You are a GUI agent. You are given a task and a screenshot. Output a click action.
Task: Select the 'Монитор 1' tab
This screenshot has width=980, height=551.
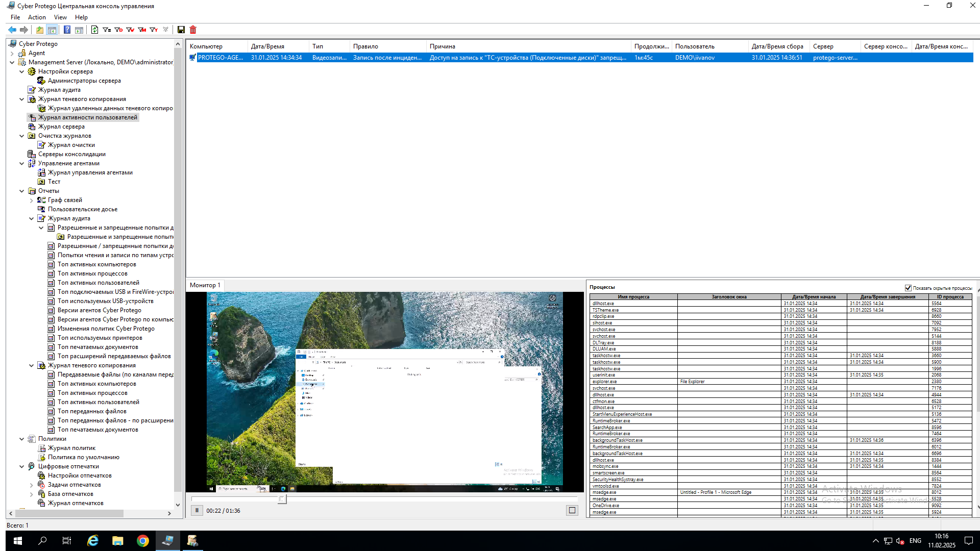(205, 285)
